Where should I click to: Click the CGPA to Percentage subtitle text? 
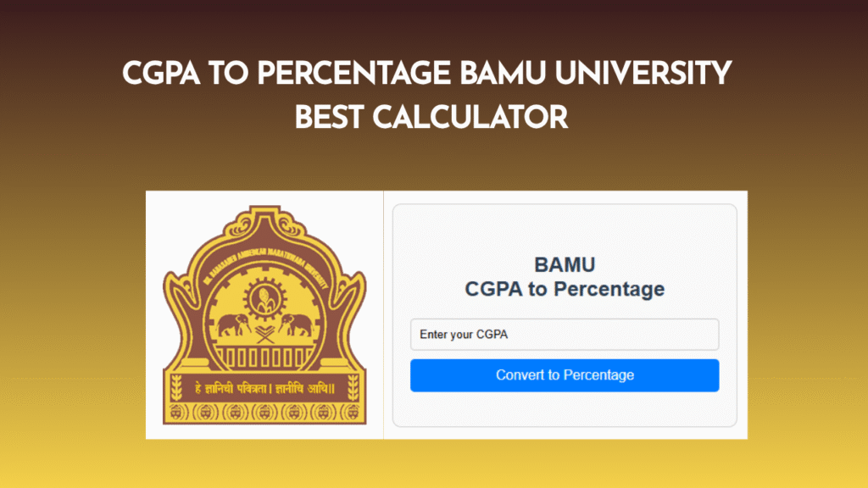coord(565,288)
